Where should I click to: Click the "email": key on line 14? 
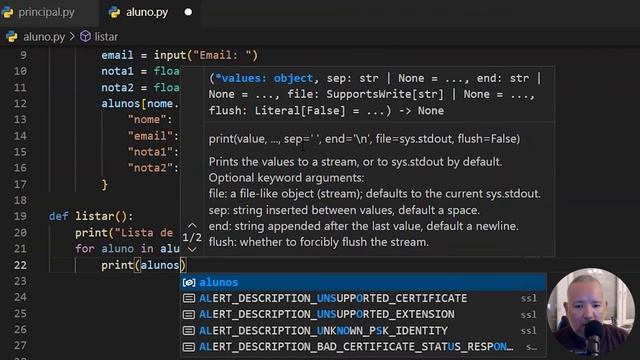tap(153, 136)
